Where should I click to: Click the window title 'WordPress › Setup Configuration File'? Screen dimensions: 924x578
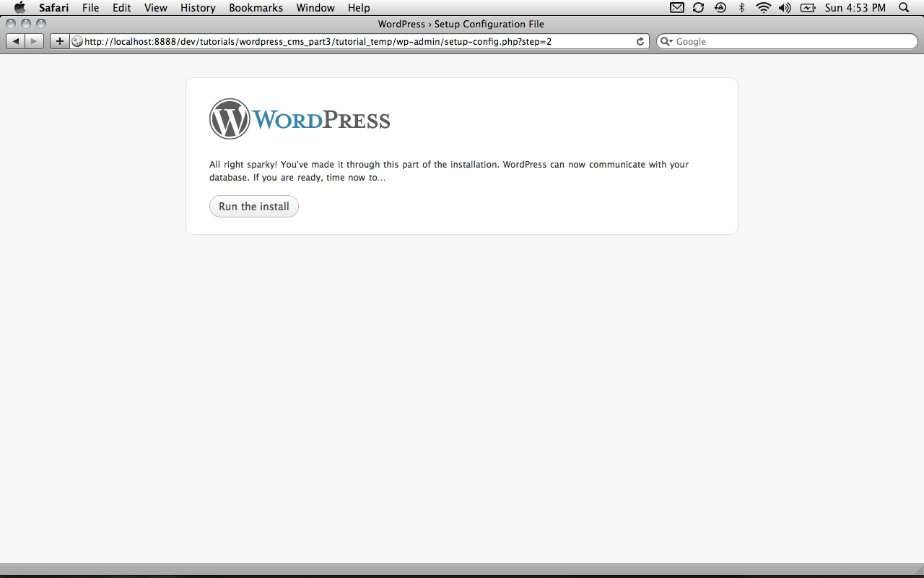click(x=461, y=24)
